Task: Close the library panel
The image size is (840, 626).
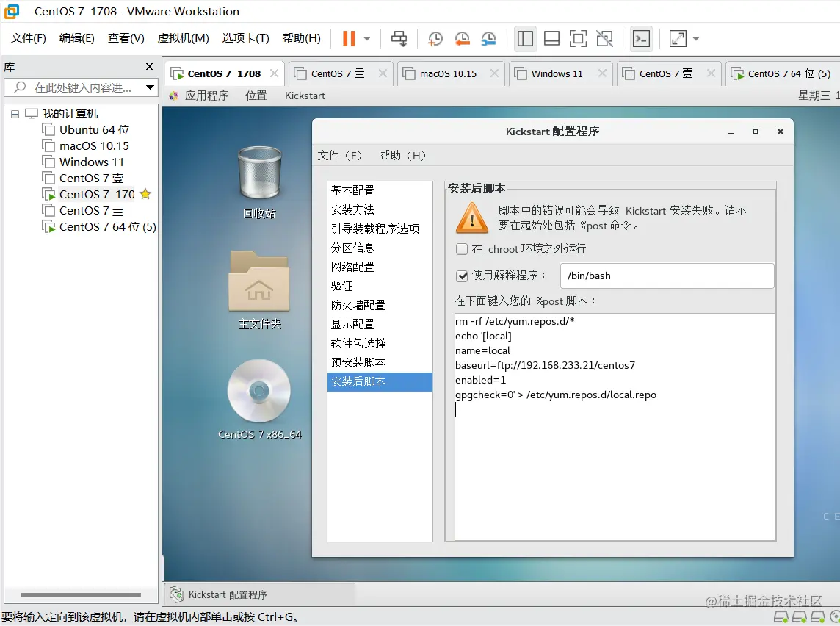Action: click(150, 66)
